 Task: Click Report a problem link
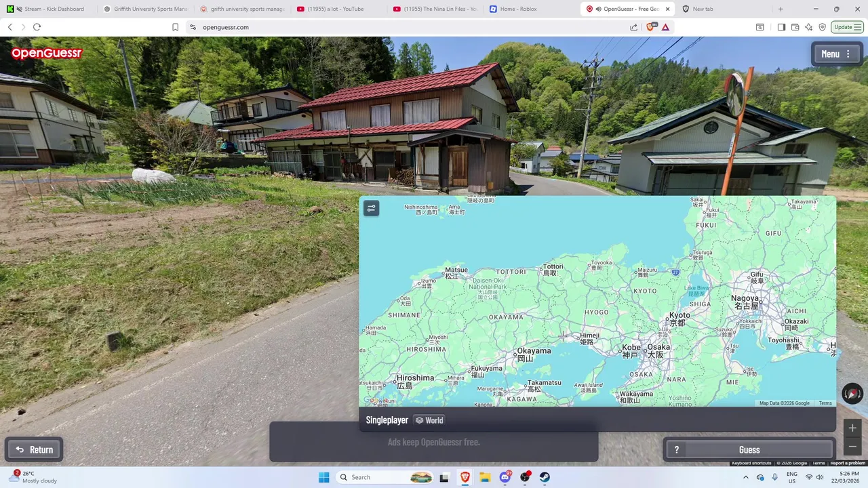(x=848, y=463)
